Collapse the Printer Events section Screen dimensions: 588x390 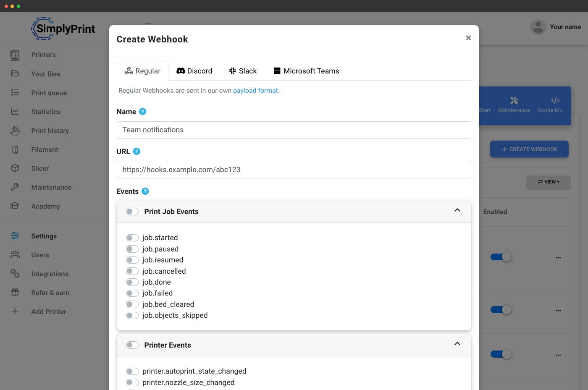point(457,343)
